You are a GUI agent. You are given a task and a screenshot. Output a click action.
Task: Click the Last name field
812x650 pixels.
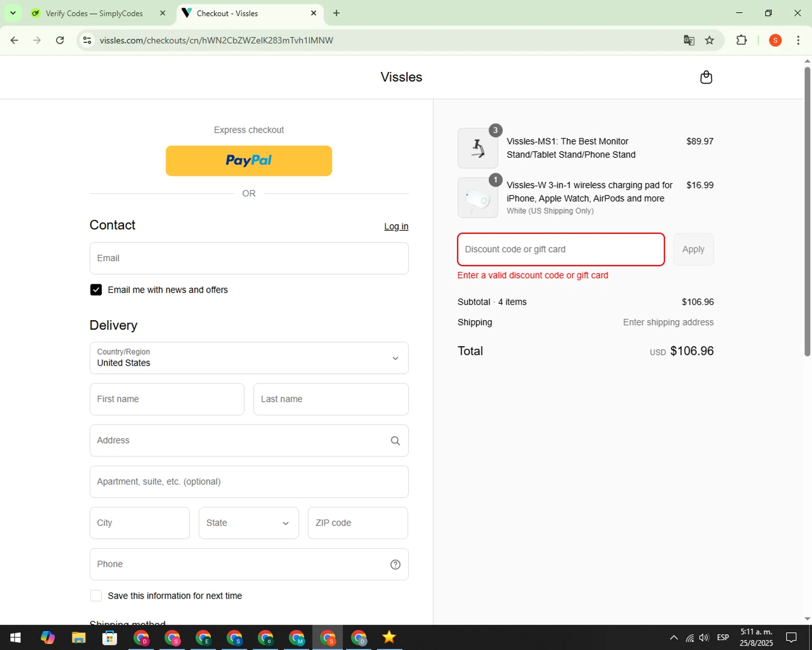tap(331, 399)
